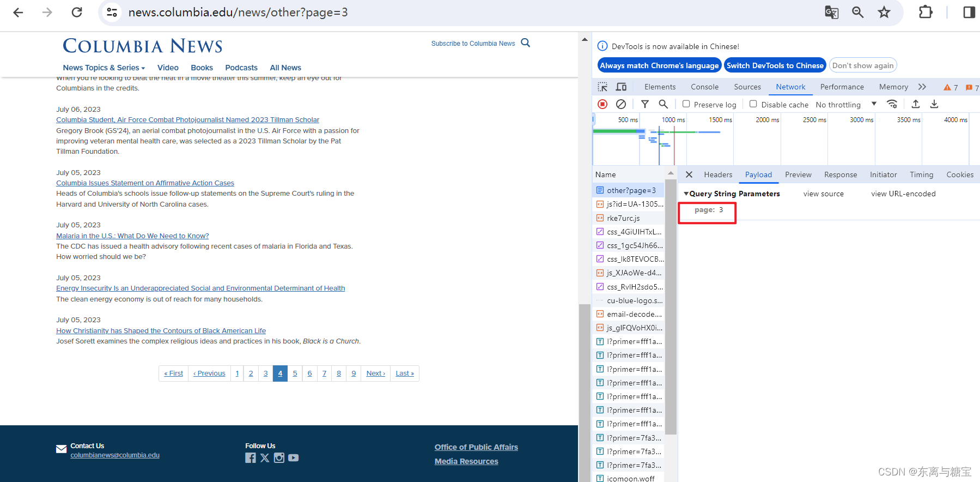Select other?page=3 request in network list
The width and height of the screenshot is (980, 482).
[628, 190]
